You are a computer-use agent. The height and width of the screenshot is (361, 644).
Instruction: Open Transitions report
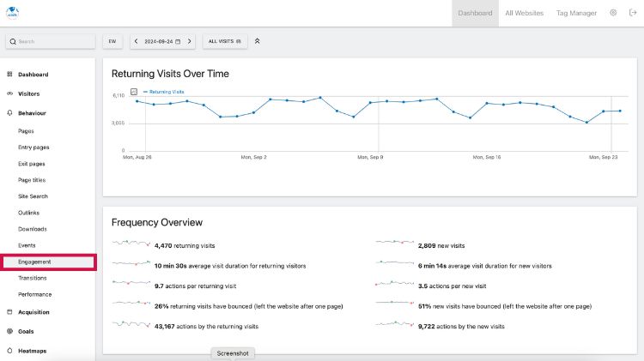pos(33,278)
